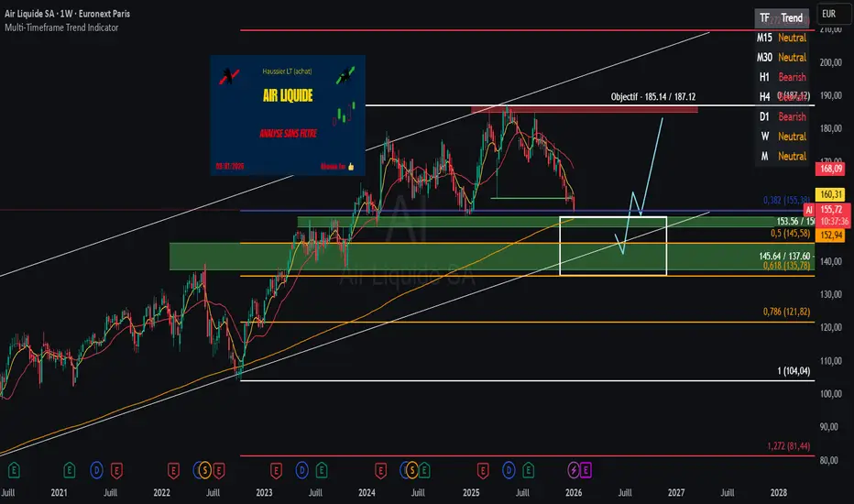Click the 160,31 yellow price label

point(831,194)
